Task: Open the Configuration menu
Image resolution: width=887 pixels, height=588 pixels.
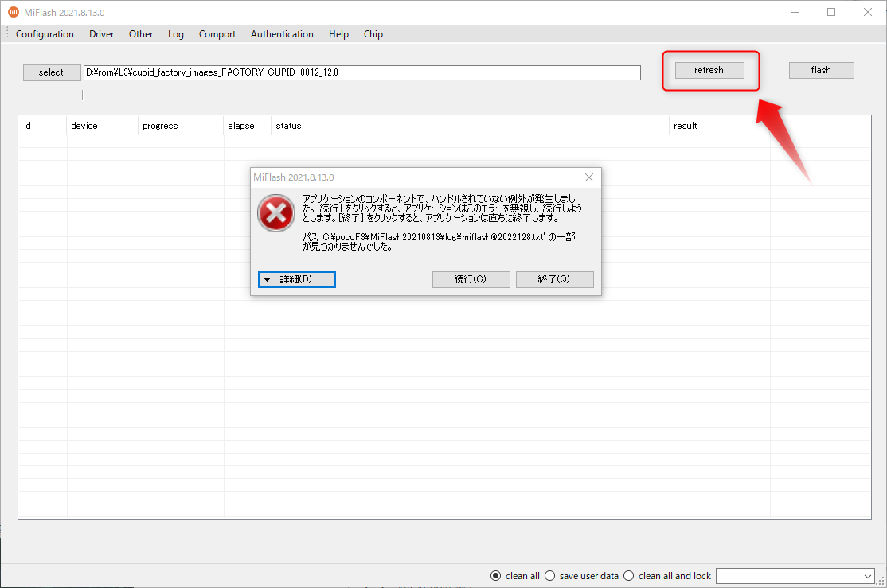Action: click(45, 34)
